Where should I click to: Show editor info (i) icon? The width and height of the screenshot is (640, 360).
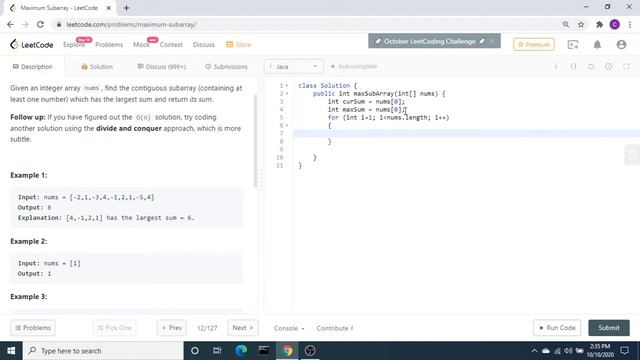pyautogui.click(x=556, y=67)
